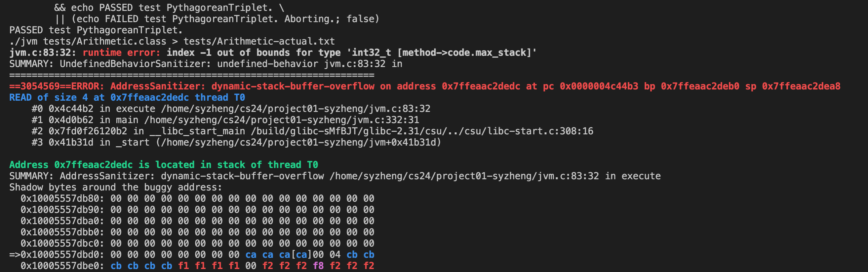868x272 pixels.
Task: Click the bracketed [ca] shadow byte
Action: click(x=301, y=255)
